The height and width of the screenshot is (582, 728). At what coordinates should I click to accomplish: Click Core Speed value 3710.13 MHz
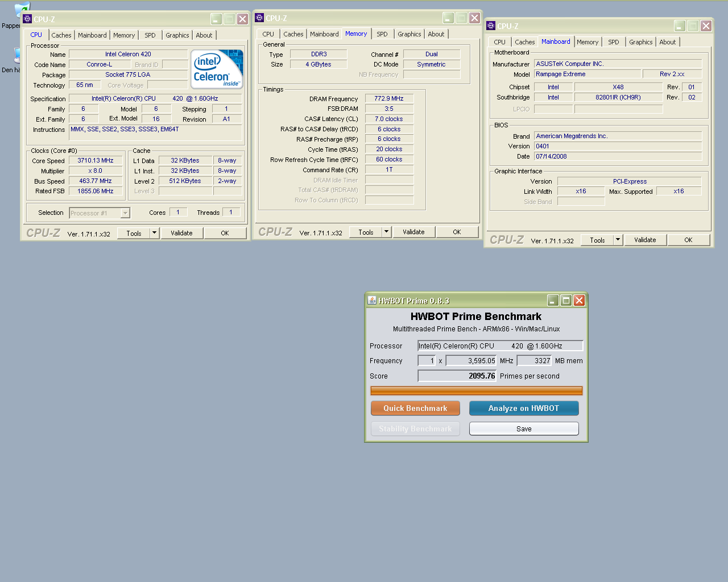(x=96, y=160)
